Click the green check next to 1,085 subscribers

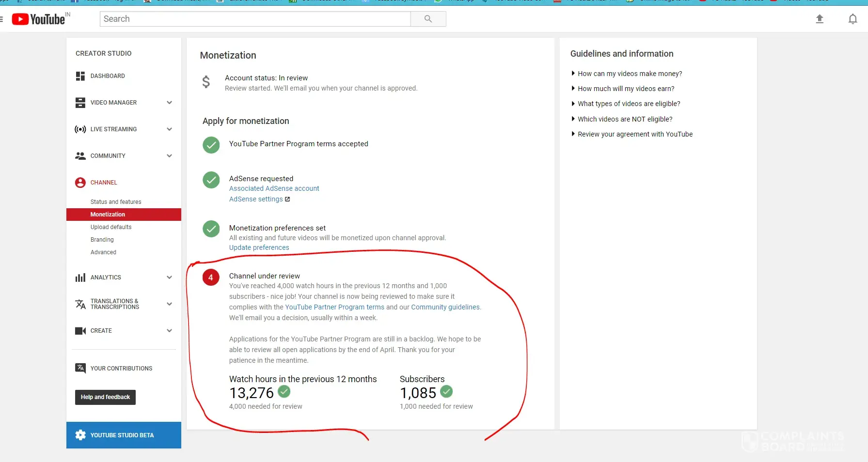[446, 391]
